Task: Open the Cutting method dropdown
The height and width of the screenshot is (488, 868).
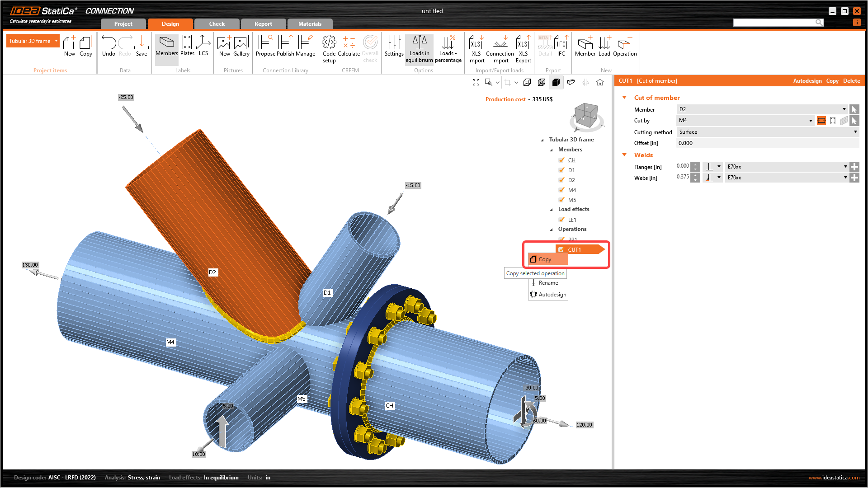Action: click(x=768, y=132)
